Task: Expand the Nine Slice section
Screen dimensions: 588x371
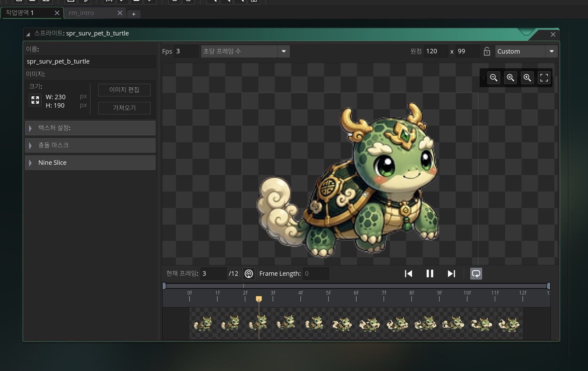Action: 90,163
